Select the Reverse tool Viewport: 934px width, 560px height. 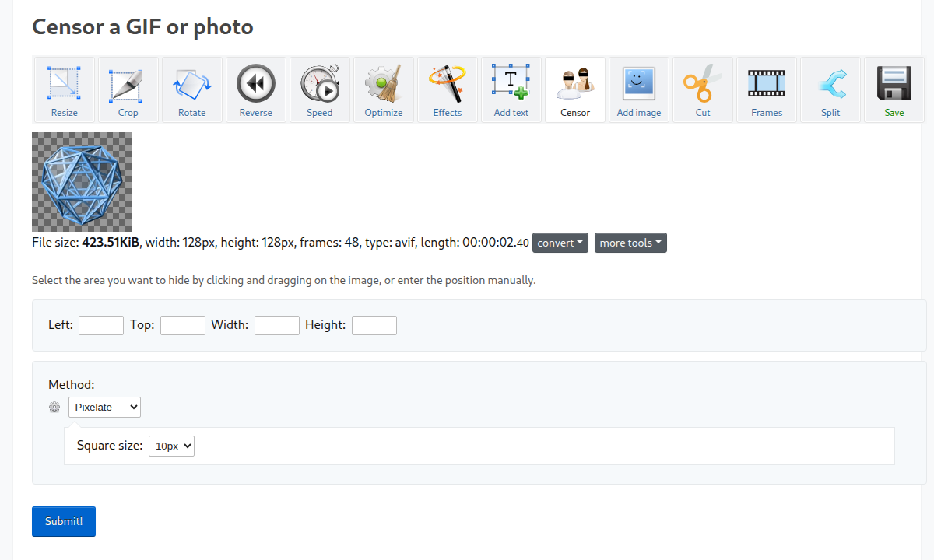tap(255, 90)
